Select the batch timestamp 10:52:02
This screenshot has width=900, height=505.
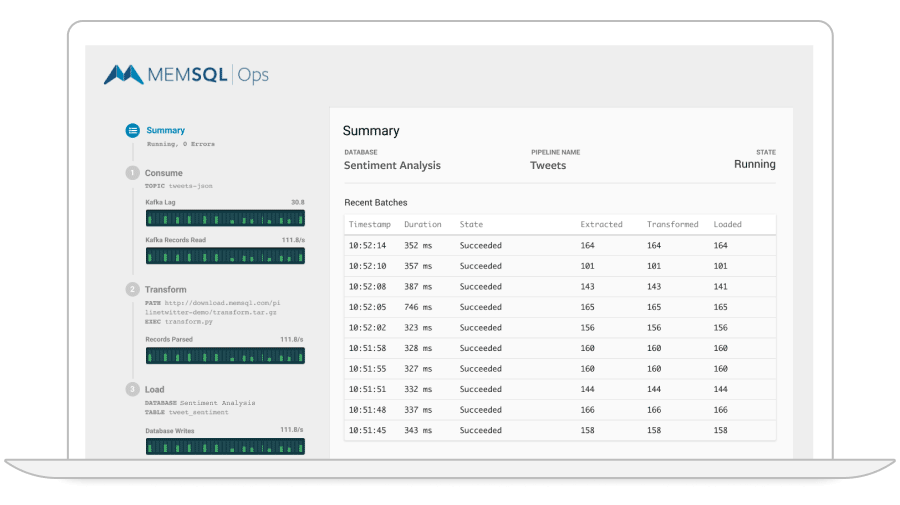click(x=367, y=328)
